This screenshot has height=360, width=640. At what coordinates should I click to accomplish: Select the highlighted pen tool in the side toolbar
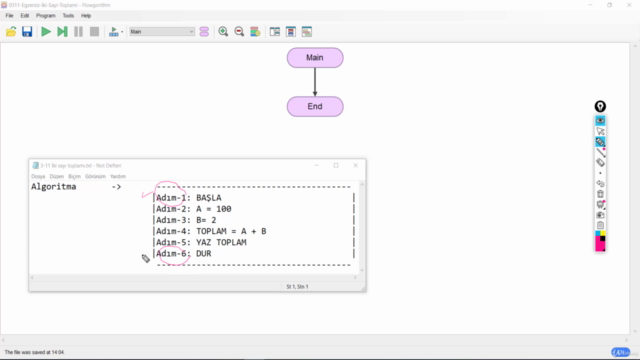[600, 142]
